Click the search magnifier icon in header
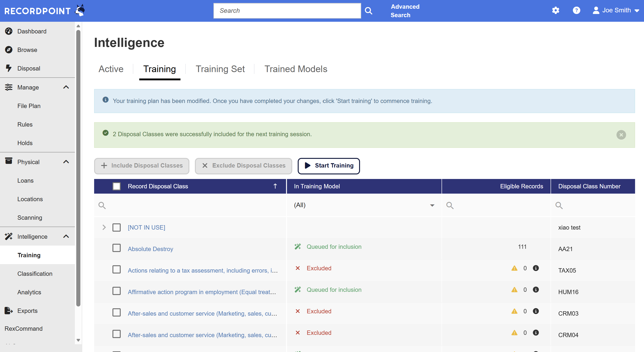 pyautogui.click(x=368, y=11)
